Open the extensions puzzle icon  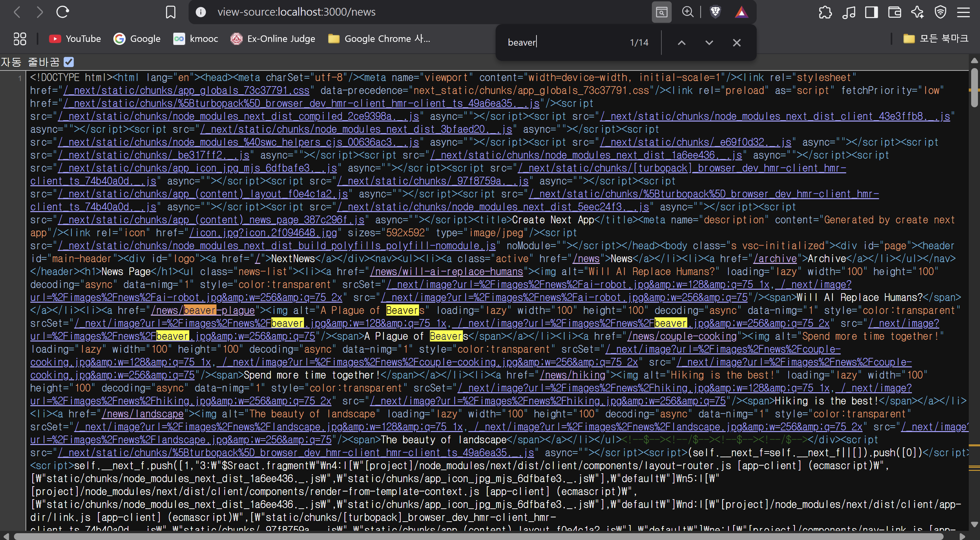point(825,12)
